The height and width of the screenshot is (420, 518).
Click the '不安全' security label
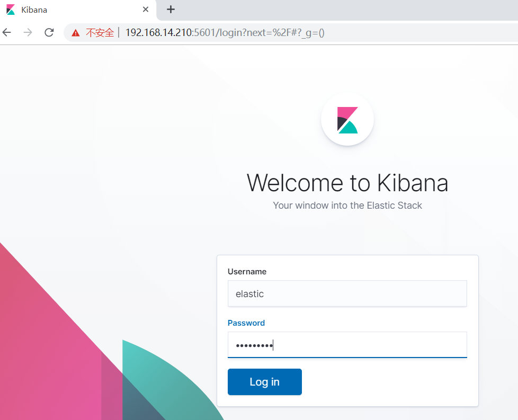(x=100, y=33)
